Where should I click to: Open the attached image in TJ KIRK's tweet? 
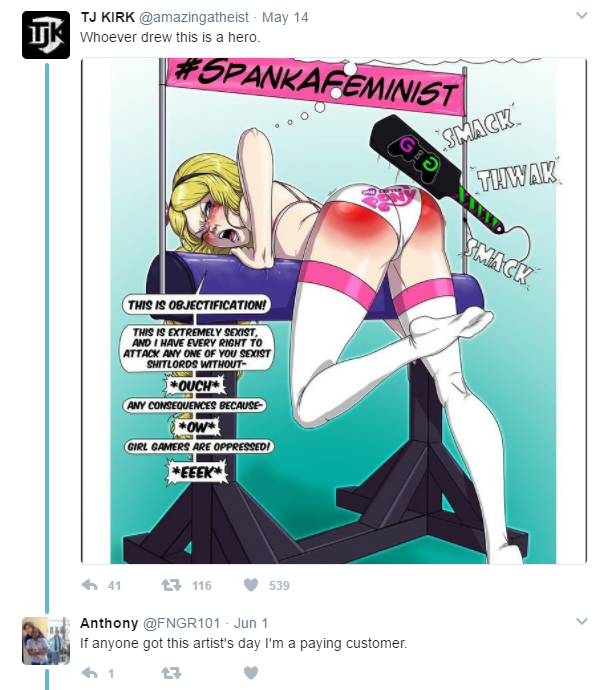334,311
